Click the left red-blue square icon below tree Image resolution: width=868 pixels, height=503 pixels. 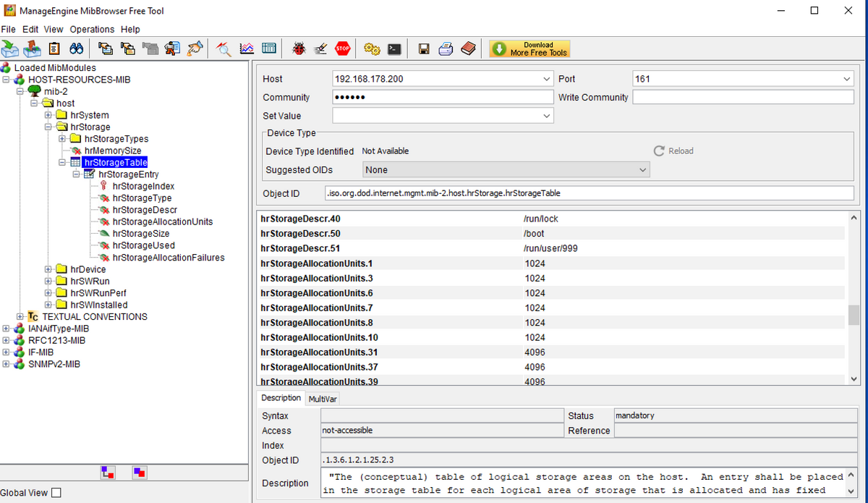point(107,473)
